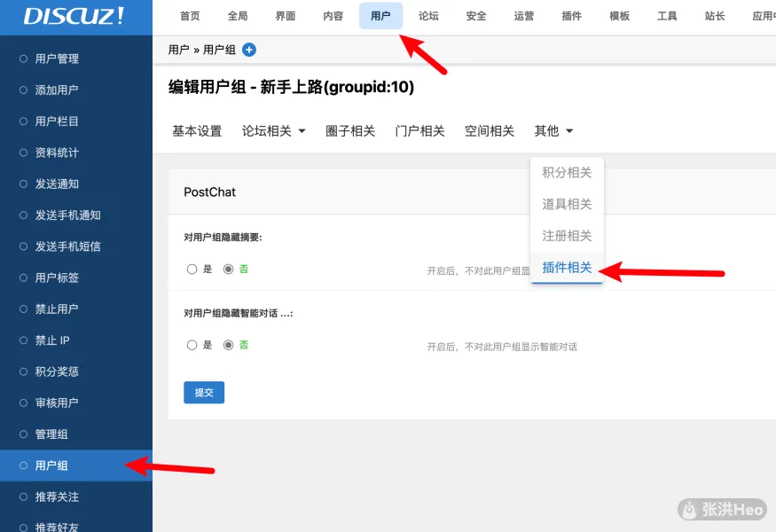Screen dimensions: 776x532
Task: Choose 插件相关 from the dropdown list
Action: [x=567, y=268]
